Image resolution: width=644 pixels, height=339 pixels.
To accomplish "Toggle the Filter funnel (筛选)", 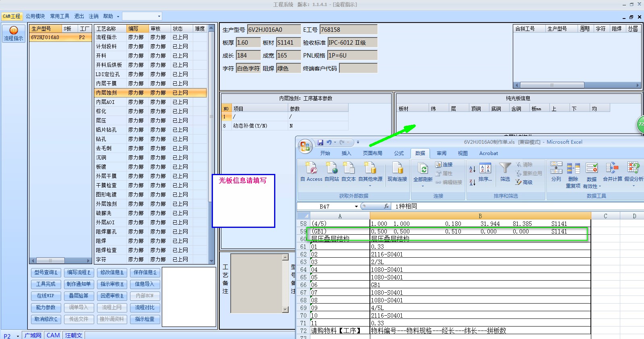I will [505, 172].
